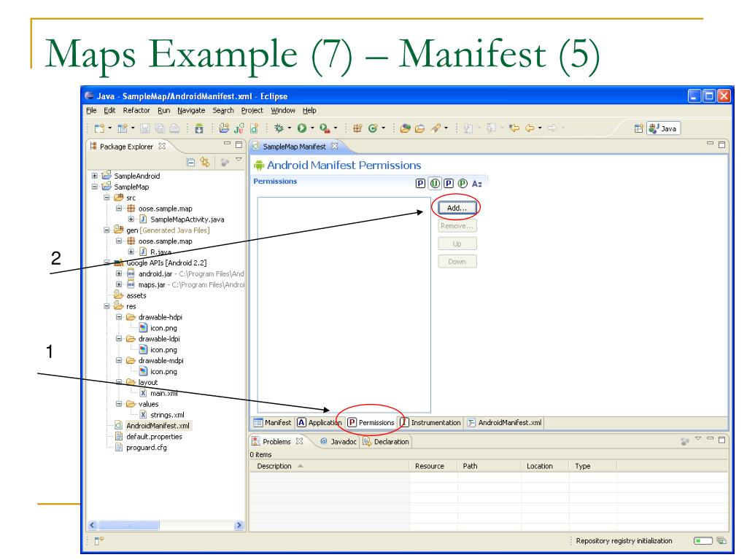Click the New Java Class icon
Viewport: 747px width, 560px height.
pos(373,128)
